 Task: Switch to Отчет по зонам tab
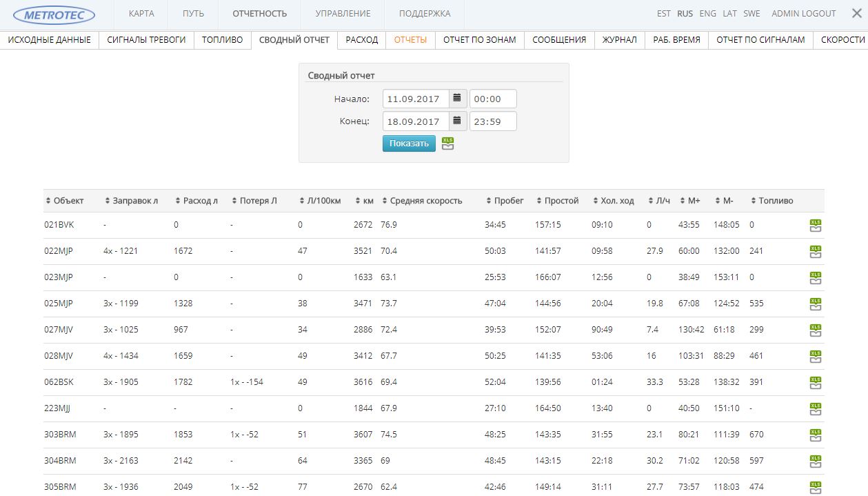click(479, 40)
